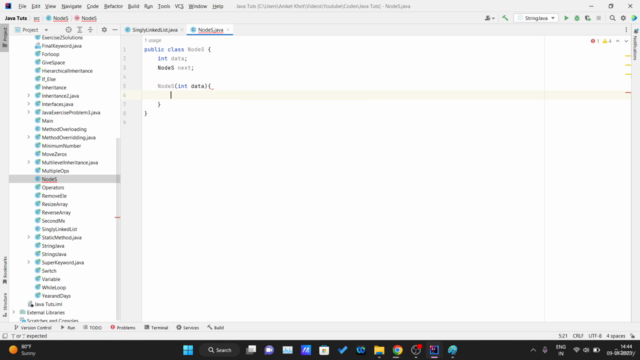Toggle read-only lock icon in status bar

tap(632, 336)
